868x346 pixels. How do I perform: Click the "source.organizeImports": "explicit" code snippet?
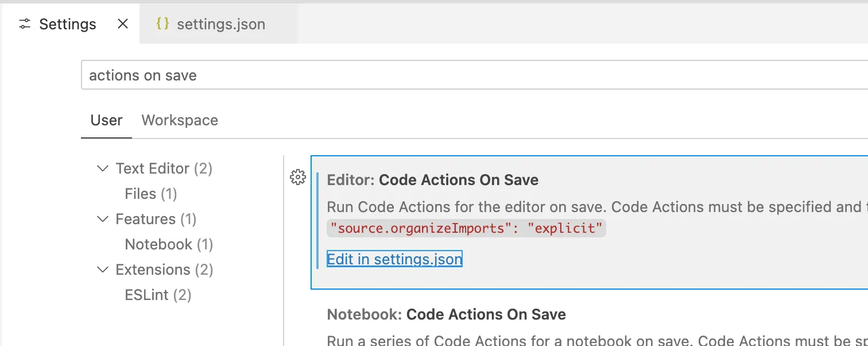pyautogui.click(x=467, y=228)
